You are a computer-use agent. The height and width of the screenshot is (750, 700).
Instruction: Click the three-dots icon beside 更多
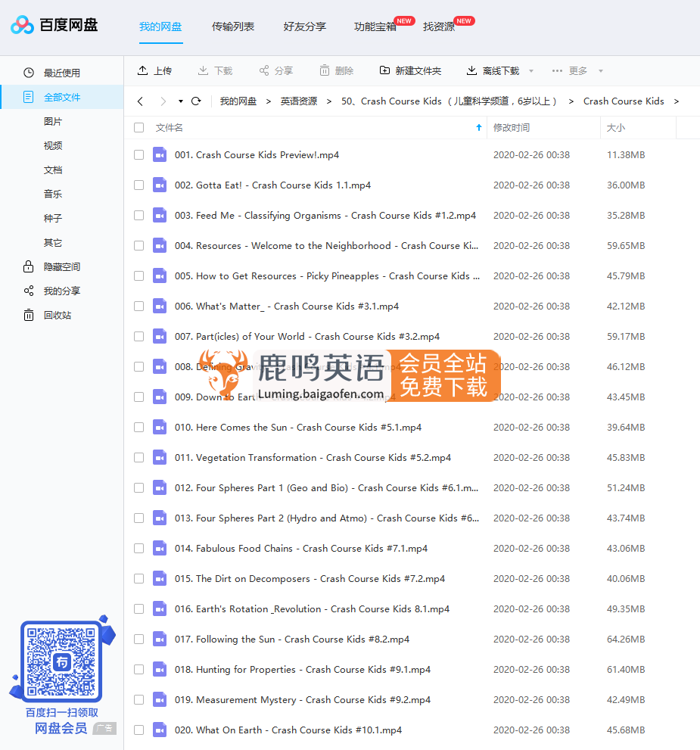(x=557, y=71)
